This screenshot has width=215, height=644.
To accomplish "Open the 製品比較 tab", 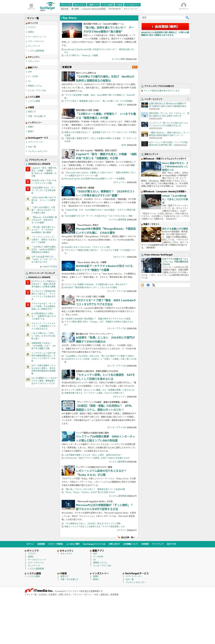I will click(65, 9).
